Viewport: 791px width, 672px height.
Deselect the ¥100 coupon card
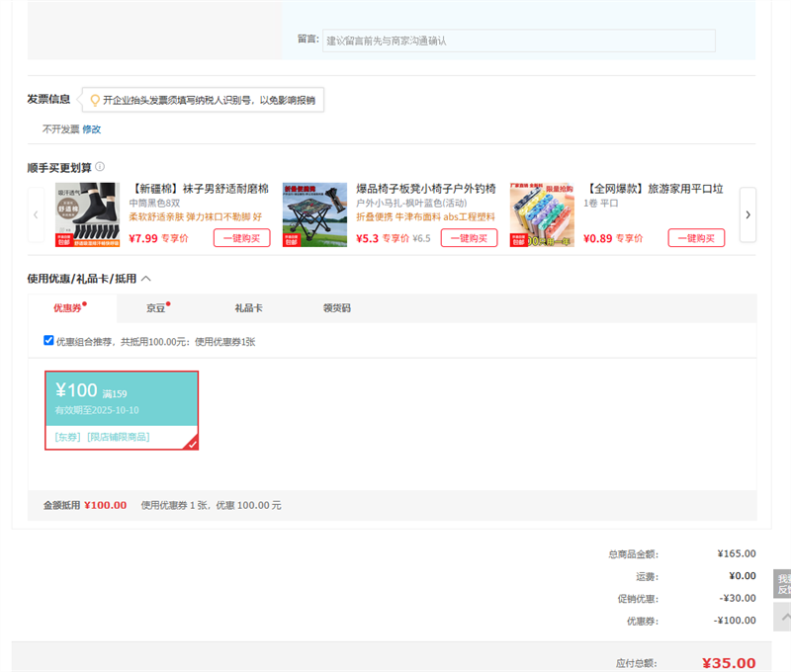122,410
